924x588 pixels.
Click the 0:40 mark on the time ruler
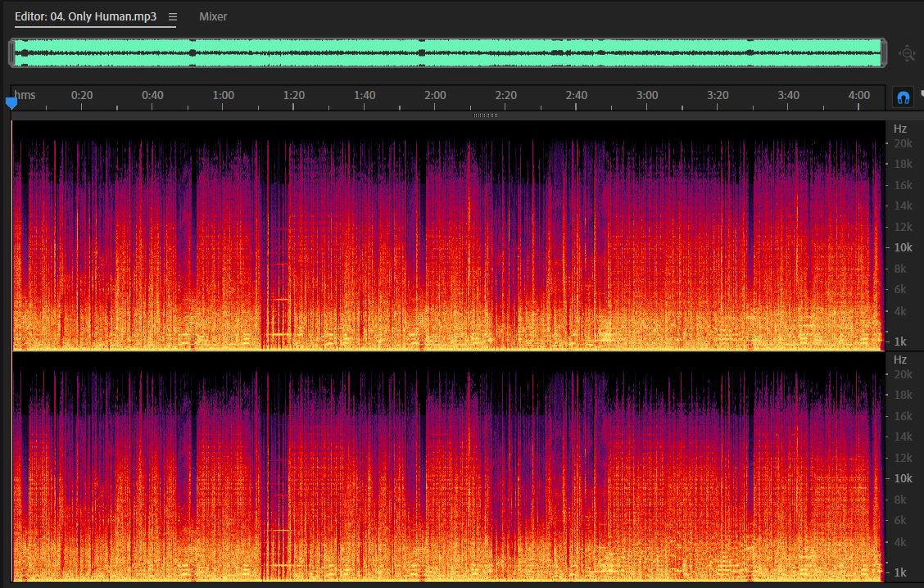pyautogui.click(x=152, y=95)
